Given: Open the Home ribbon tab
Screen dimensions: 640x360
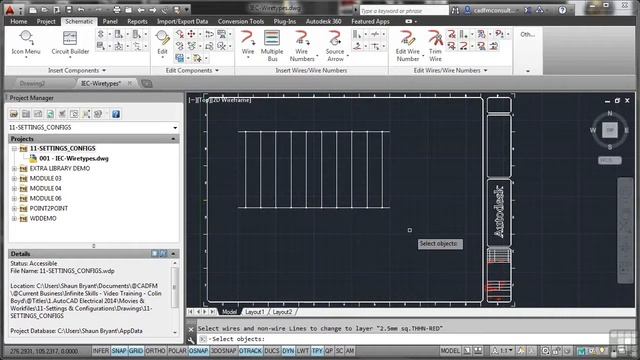Looking at the screenshot, I should (18, 21).
